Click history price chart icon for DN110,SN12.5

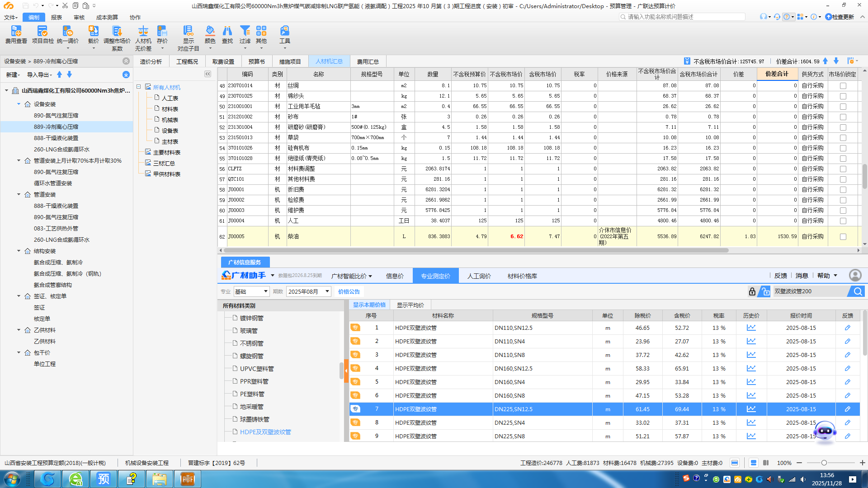tap(751, 328)
